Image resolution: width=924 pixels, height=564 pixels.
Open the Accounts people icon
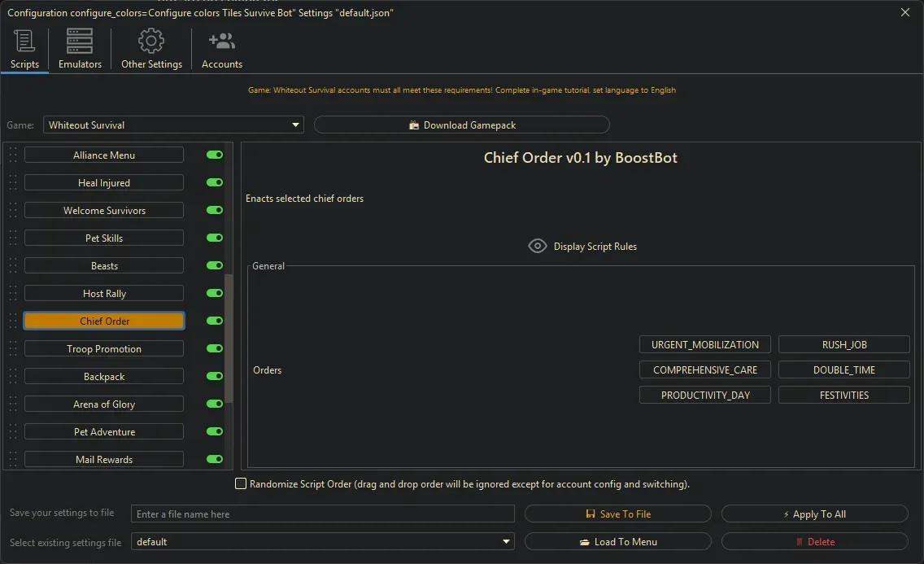[x=221, y=42]
